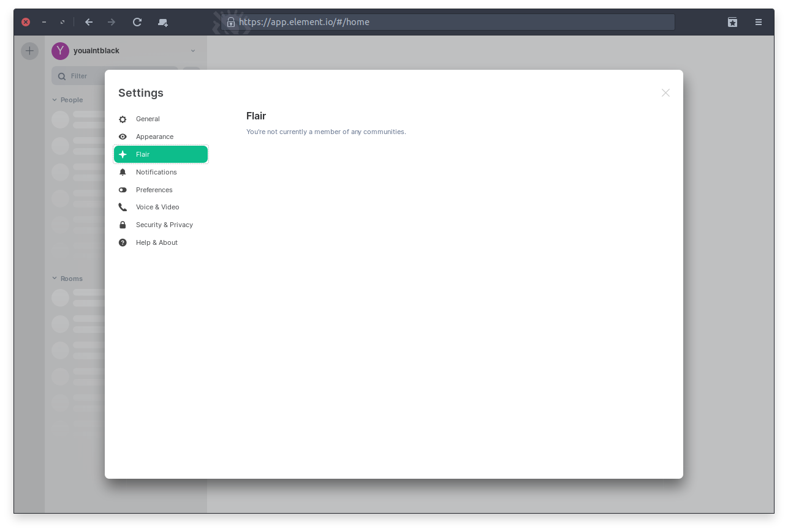
Task: Click the Security & Privacy lock icon
Action: click(x=123, y=225)
